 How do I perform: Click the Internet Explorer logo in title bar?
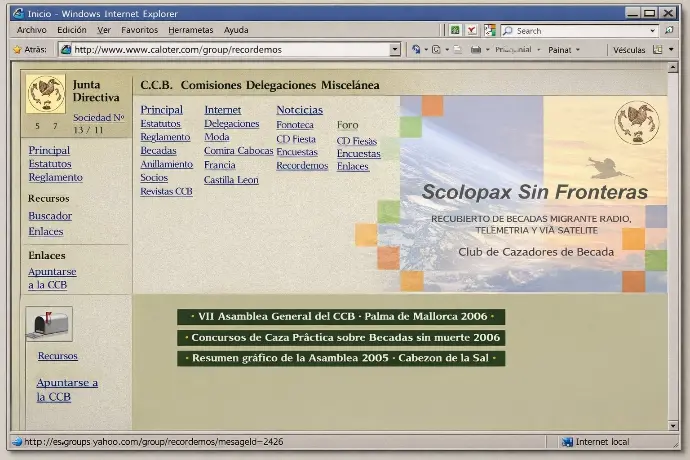(18, 13)
